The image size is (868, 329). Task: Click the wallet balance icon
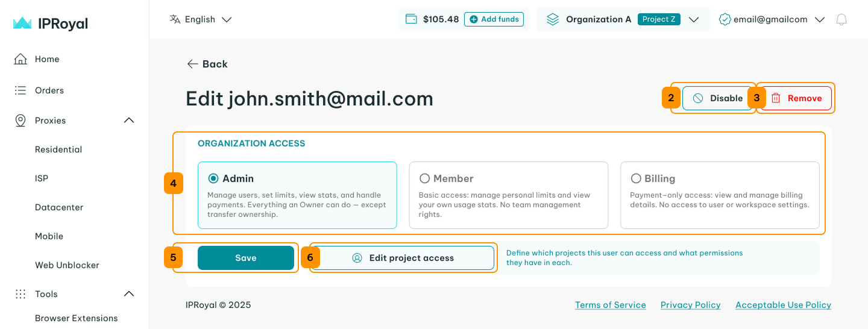pyautogui.click(x=412, y=19)
